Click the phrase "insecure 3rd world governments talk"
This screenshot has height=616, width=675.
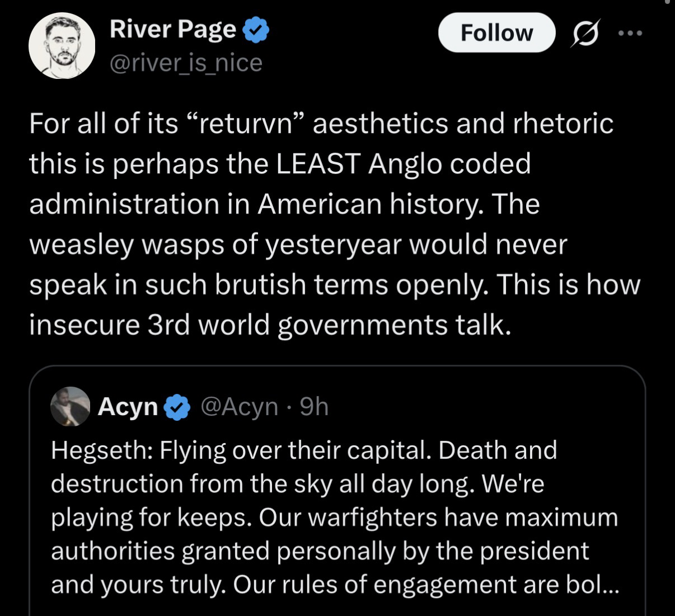click(270, 325)
